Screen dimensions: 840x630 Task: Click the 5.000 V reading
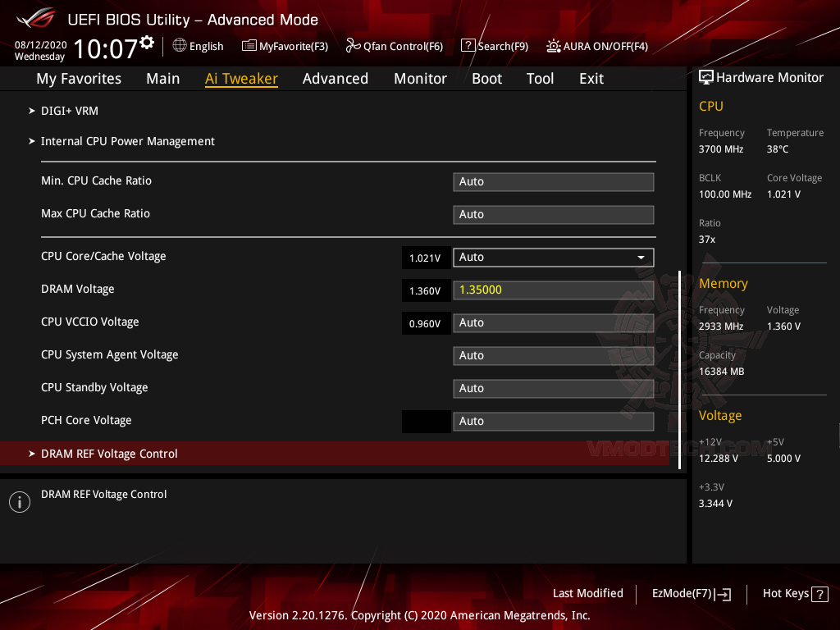(x=783, y=459)
